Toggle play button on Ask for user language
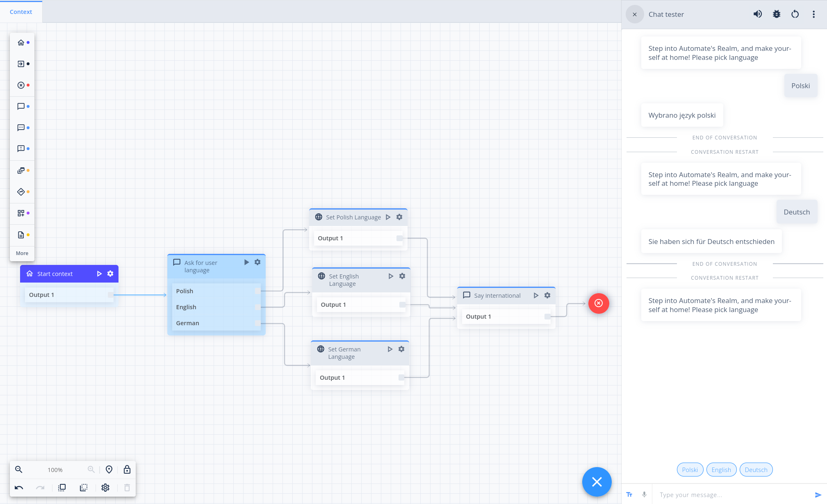 246,262
